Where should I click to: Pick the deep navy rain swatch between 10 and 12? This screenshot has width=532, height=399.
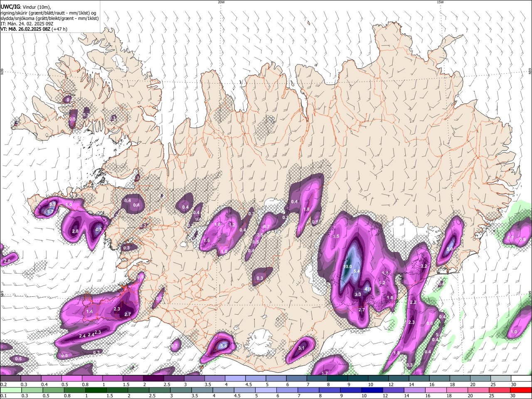coord(372,390)
